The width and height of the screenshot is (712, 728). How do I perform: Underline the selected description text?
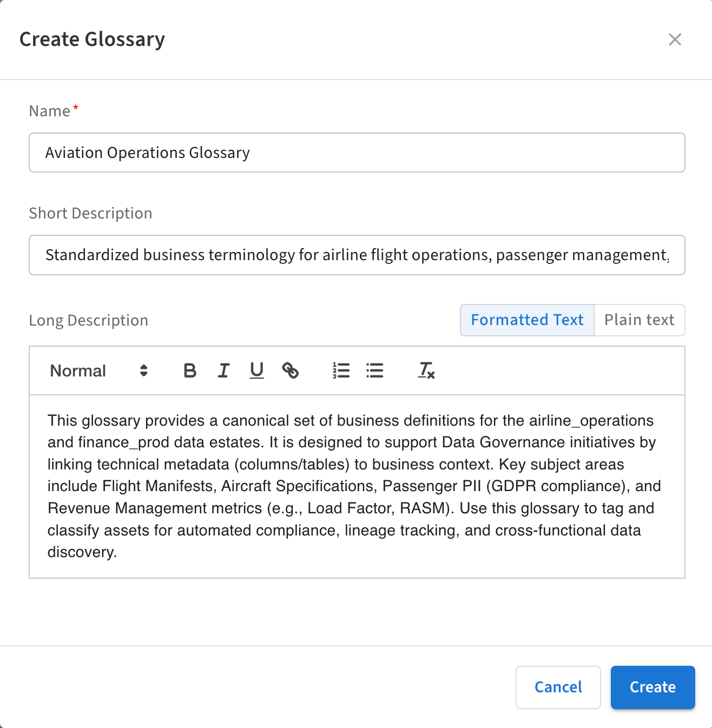[x=256, y=370]
